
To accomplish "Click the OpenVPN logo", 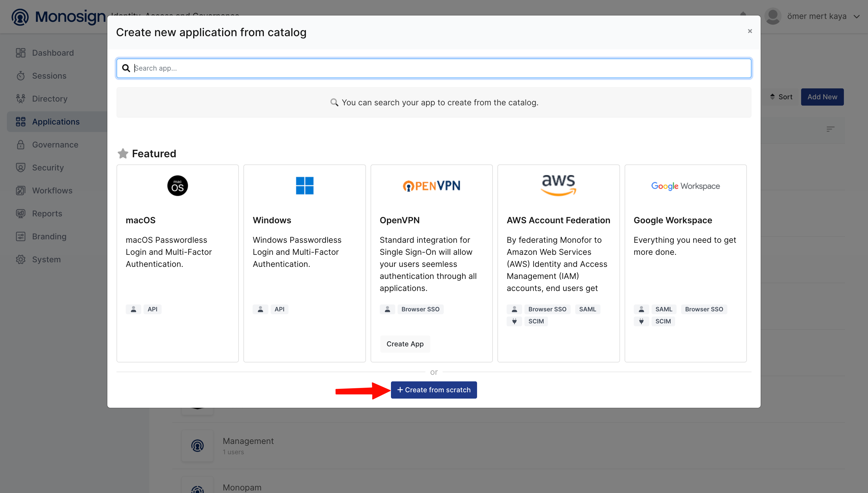I will 431,186.
